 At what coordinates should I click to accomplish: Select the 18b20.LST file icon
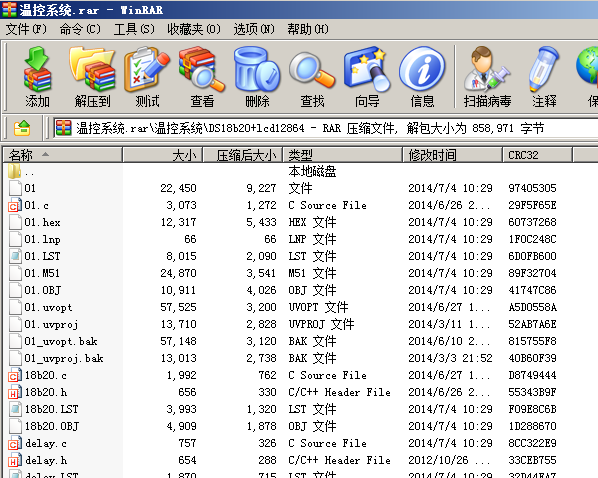pyautogui.click(x=14, y=409)
